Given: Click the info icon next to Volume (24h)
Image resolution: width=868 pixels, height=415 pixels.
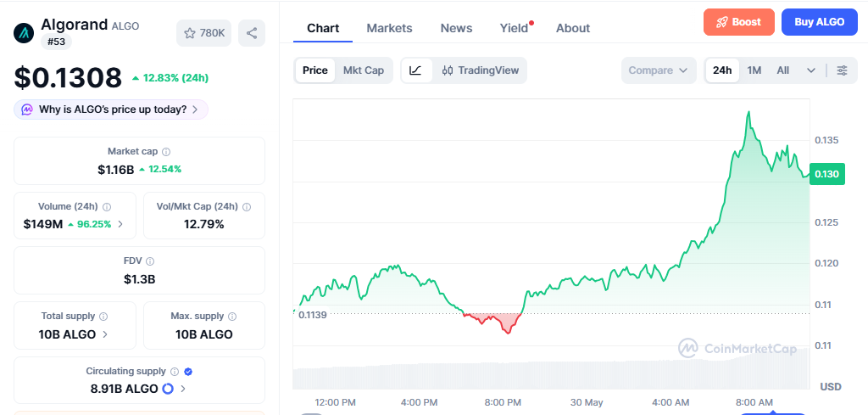Looking at the screenshot, I should pyautogui.click(x=107, y=207).
